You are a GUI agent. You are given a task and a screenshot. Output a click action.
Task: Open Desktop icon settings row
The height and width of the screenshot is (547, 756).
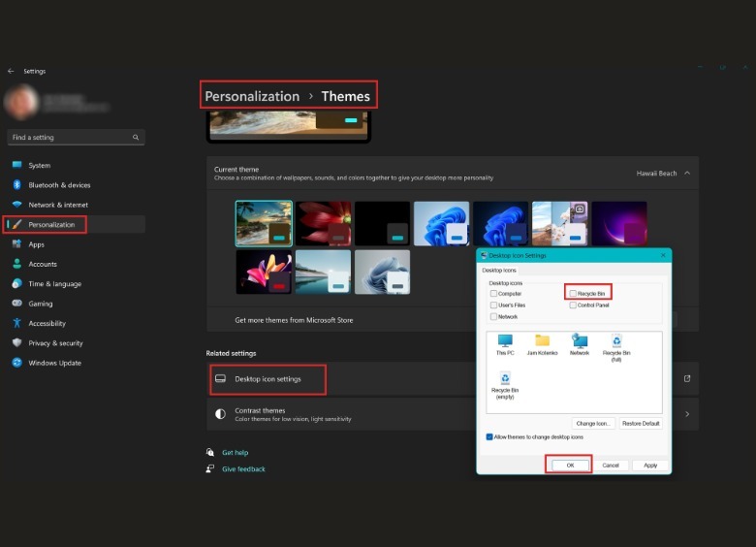(268, 379)
